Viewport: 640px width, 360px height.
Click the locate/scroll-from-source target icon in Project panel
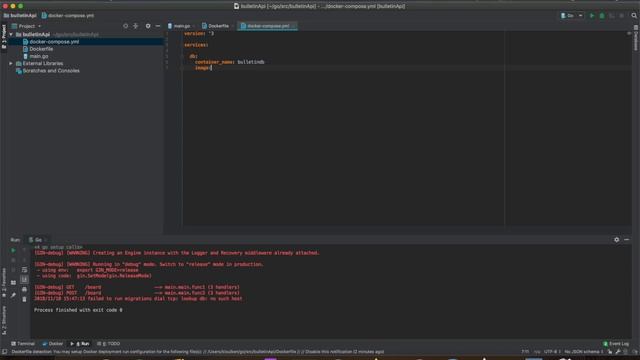(x=125, y=26)
